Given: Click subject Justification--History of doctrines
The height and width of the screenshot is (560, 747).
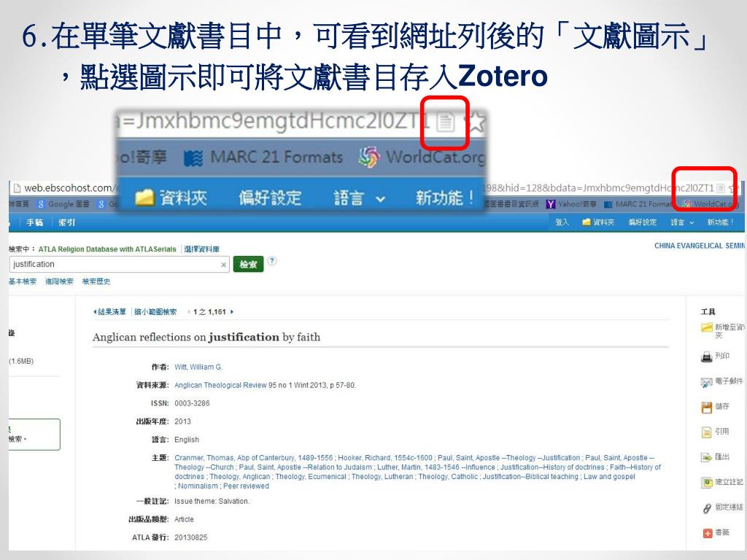Looking at the screenshot, I should [552, 467].
